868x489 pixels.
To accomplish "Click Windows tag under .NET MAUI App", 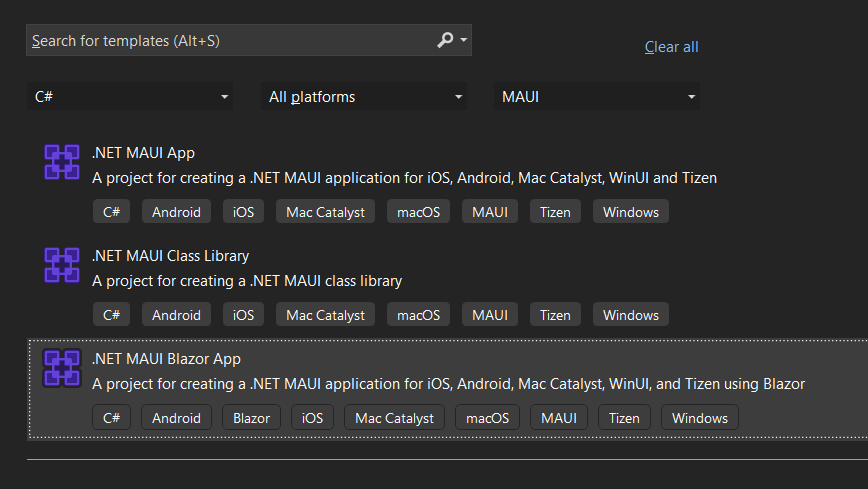I will tap(631, 212).
